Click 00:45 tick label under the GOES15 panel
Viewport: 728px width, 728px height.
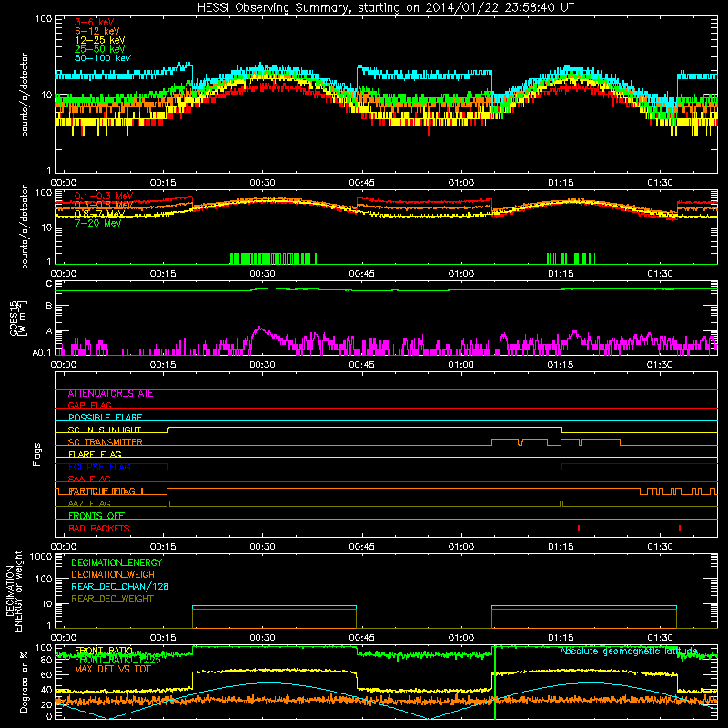(x=361, y=365)
